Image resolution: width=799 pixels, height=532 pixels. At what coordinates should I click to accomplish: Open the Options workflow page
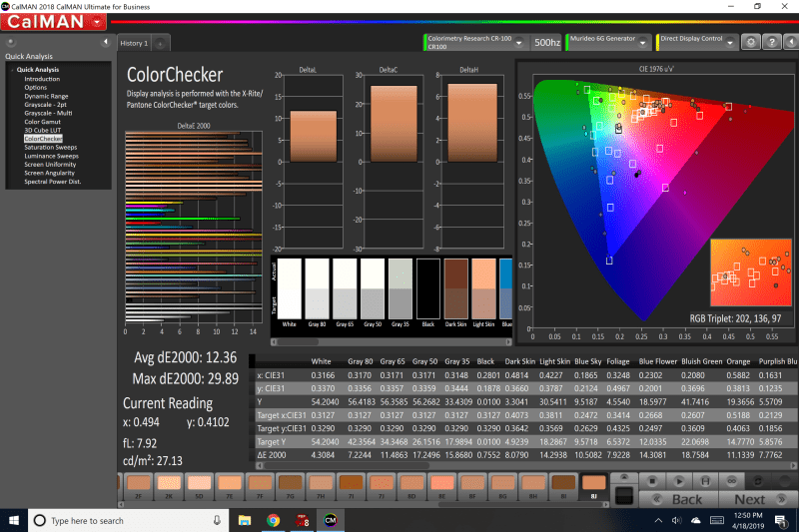[36, 88]
